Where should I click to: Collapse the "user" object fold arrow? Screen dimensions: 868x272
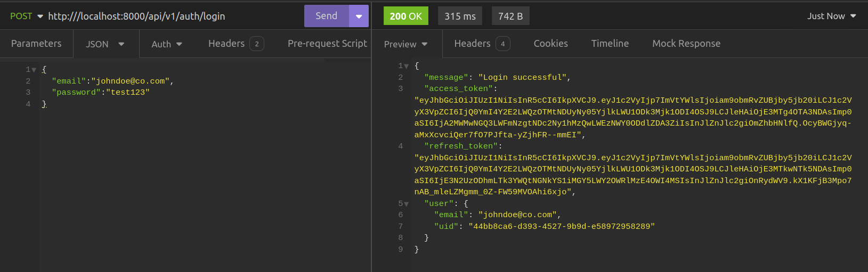click(x=407, y=204)
